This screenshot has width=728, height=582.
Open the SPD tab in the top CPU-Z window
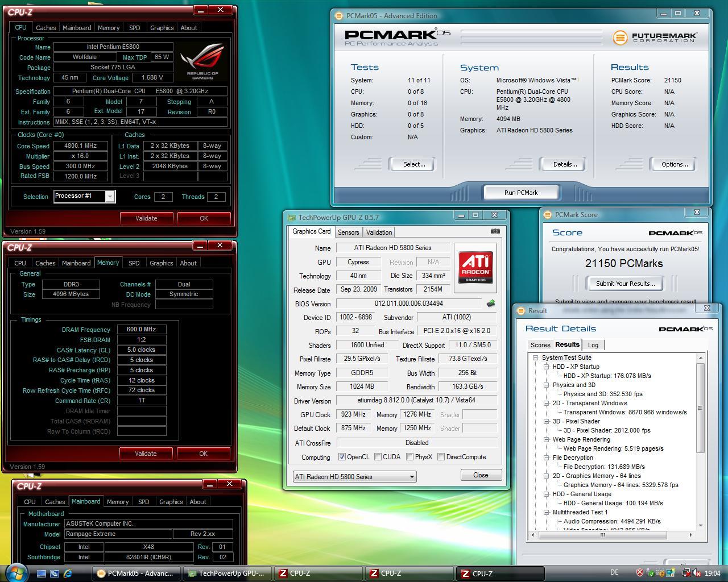134,28
